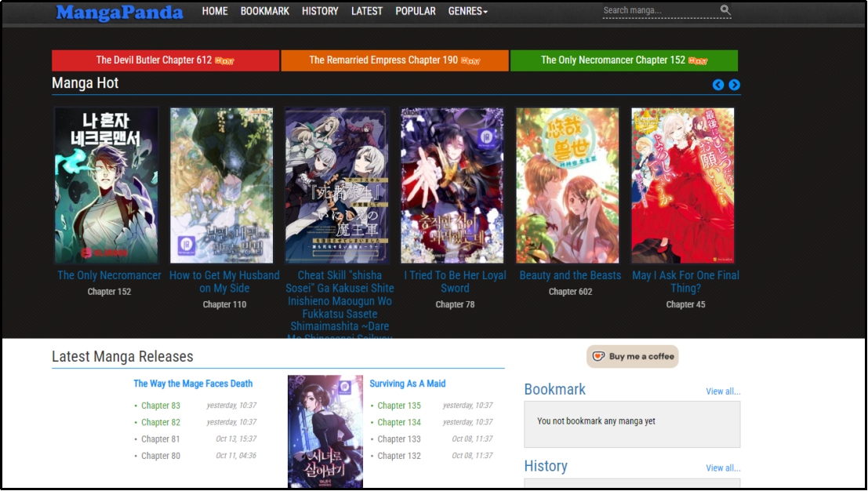Open Chapter 83 of The Way the Mage Faces Death
868x491 pixels.
161,406
